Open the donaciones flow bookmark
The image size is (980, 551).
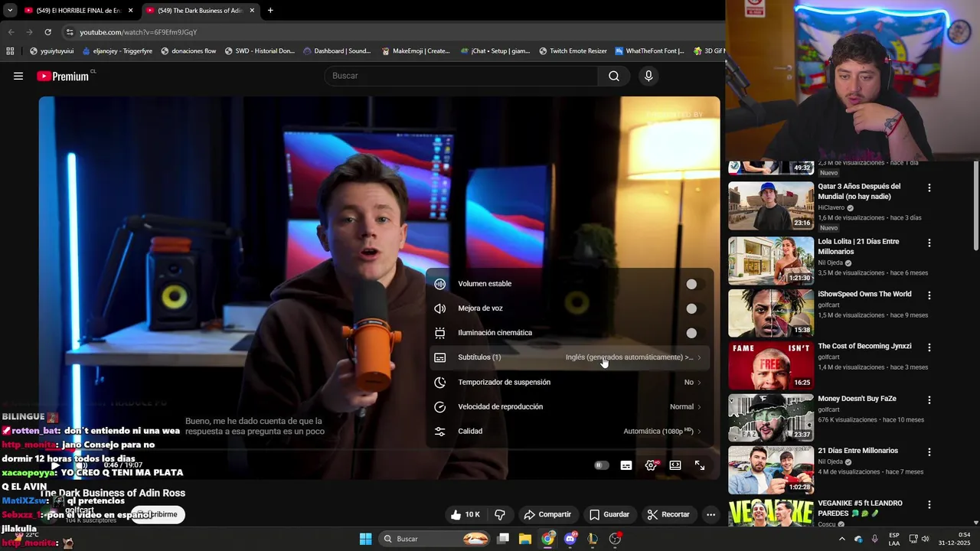coord(188,51)
